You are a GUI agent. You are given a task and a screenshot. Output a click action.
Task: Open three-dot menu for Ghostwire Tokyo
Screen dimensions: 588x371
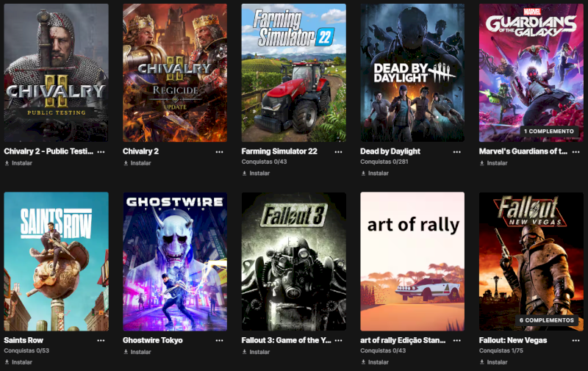pyautogui.click(x=219, y=341)
